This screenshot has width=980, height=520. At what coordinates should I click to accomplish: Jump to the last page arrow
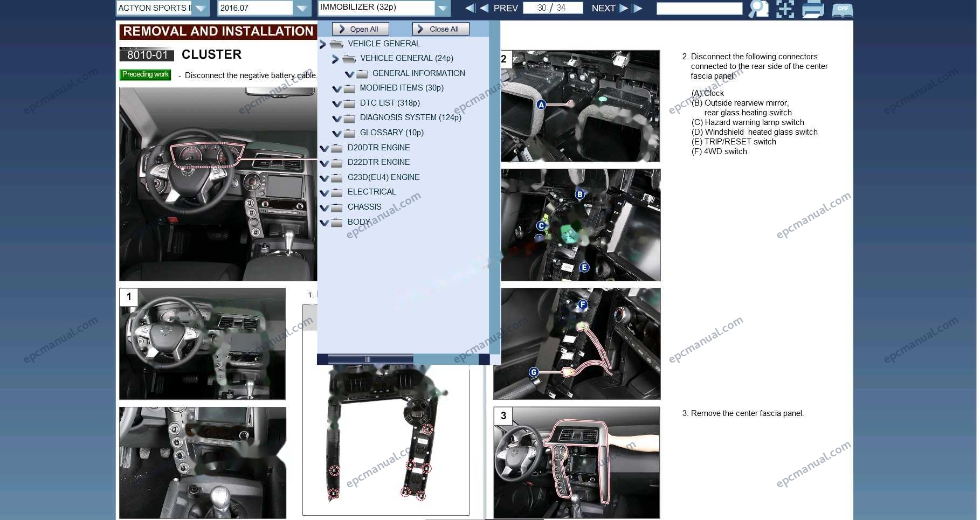click(x=638, y=8)
